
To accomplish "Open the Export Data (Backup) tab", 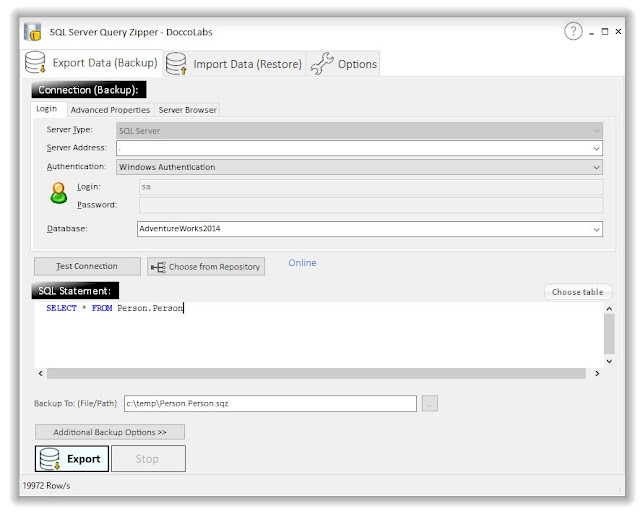I will 91,63.
